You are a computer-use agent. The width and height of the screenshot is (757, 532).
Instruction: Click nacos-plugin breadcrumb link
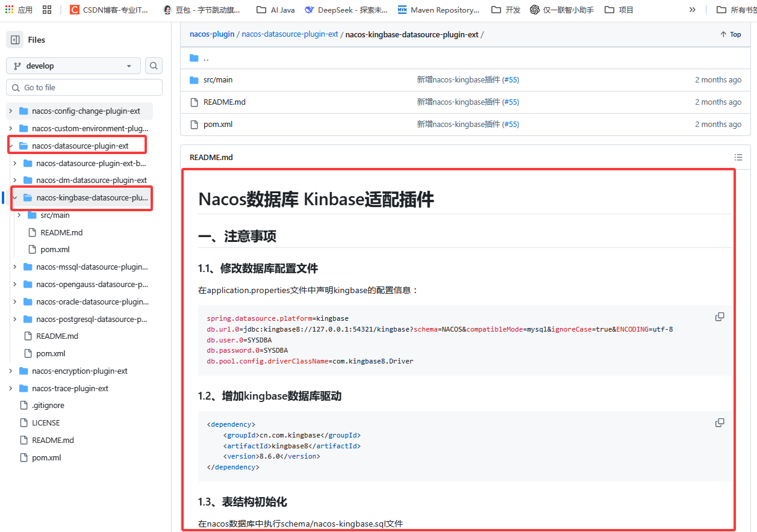(x=212, y=34)
